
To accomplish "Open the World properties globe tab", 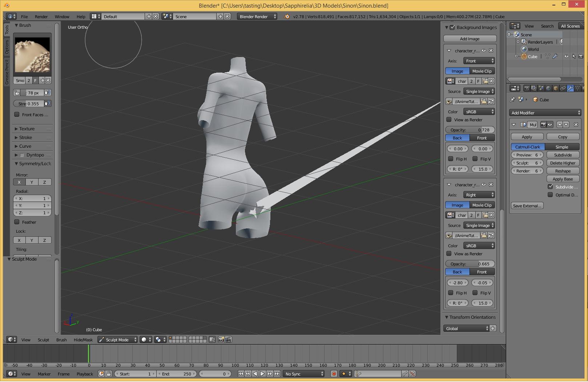I will (x=548, y=88).
